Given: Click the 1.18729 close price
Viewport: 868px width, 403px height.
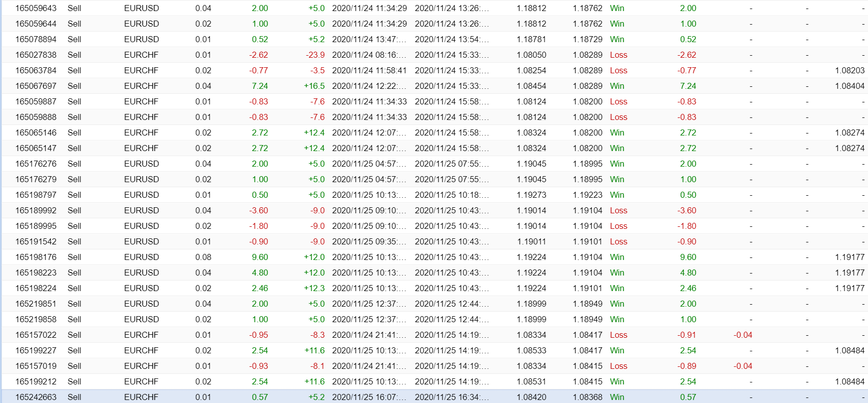Looking at the screenshot, I should coord(588,39).
